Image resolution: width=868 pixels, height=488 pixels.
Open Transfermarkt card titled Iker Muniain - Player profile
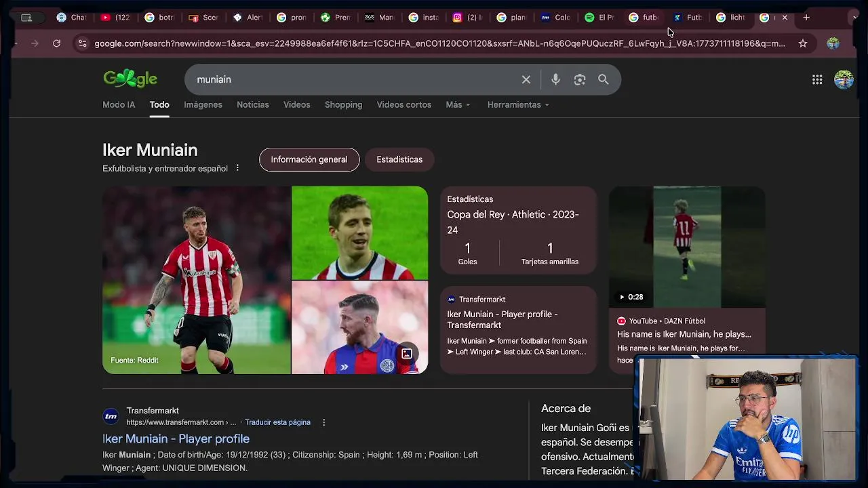518,329
